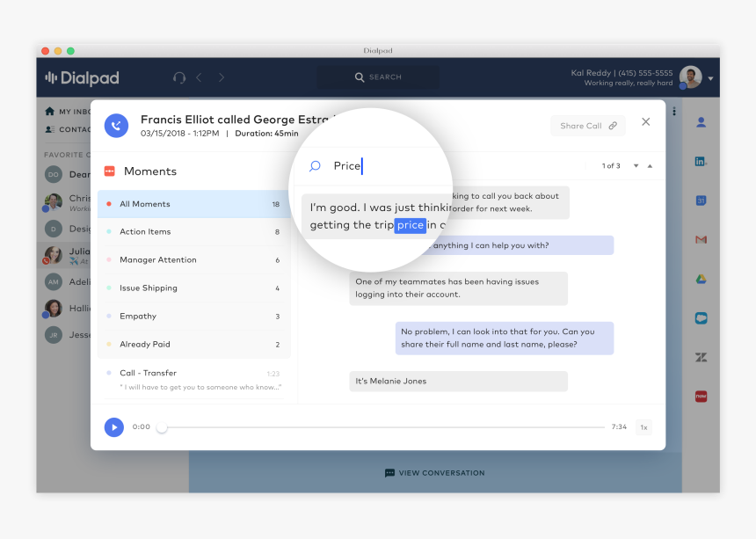
Task: Click the Google Drive sidebar icon
Action: click(701, 279)
